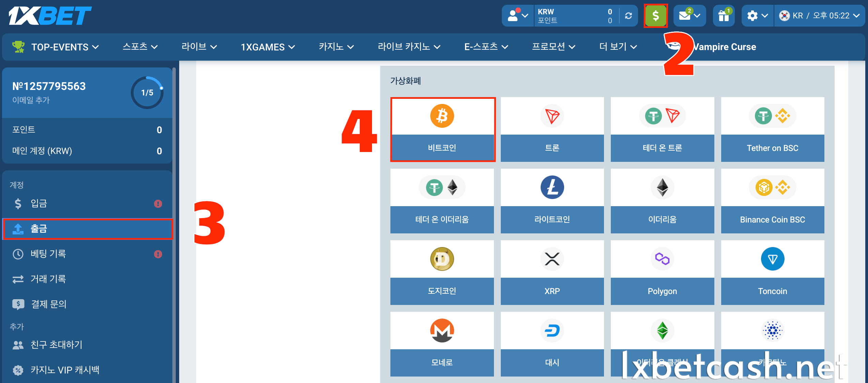Viewport: 868px width, 383px height.
Task: Select the Bitcoin 비트코인 tile icon
Action: tap(442, 116)
